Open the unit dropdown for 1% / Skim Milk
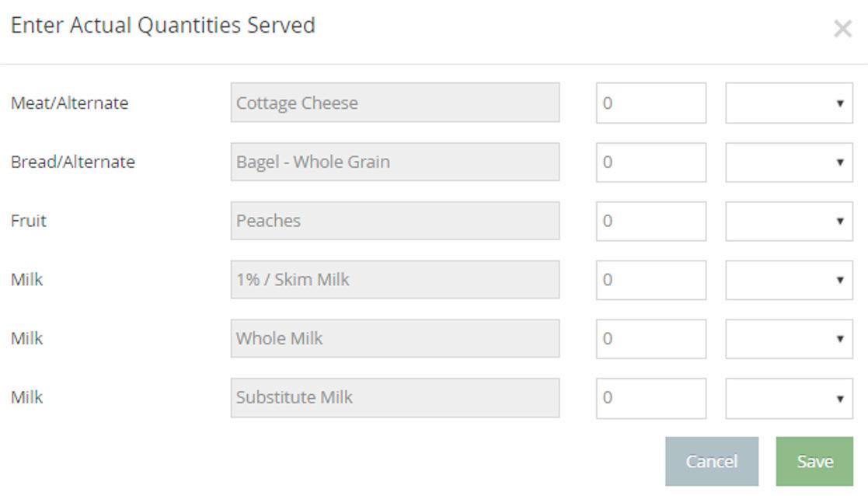 click(x=789, y=280)
